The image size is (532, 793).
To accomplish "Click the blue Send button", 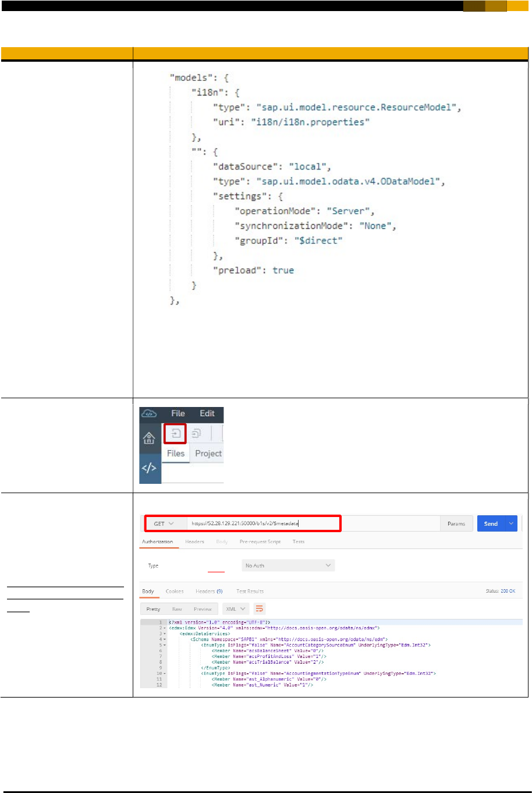I will click(x=491, y=523).
